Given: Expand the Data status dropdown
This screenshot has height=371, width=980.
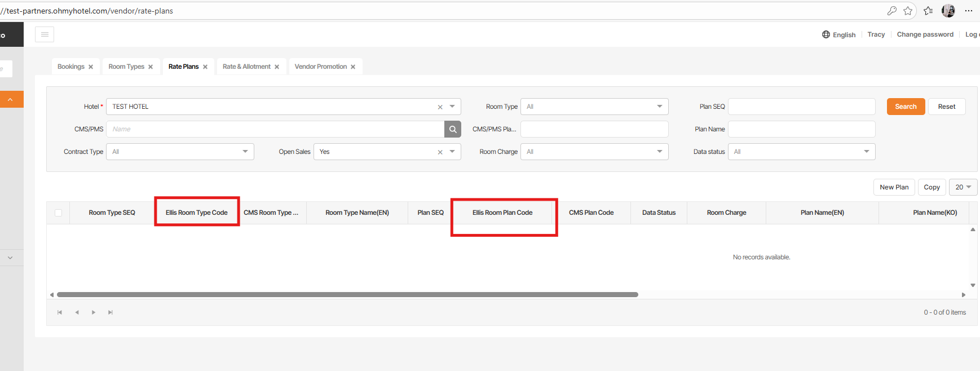Looking at the screenshot, I should (x=866, y=152).
